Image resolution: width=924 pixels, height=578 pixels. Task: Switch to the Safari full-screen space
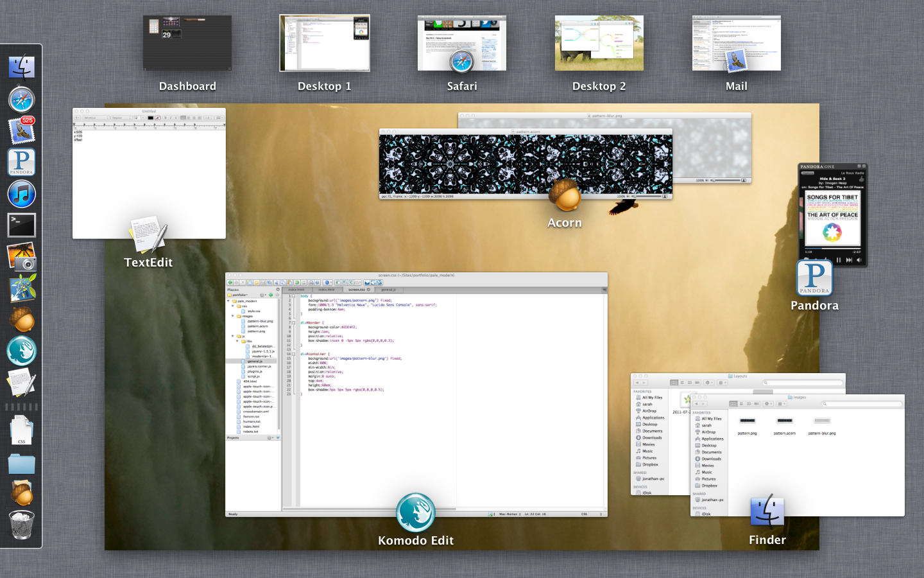pyautogui.click(x=462, y=43)
